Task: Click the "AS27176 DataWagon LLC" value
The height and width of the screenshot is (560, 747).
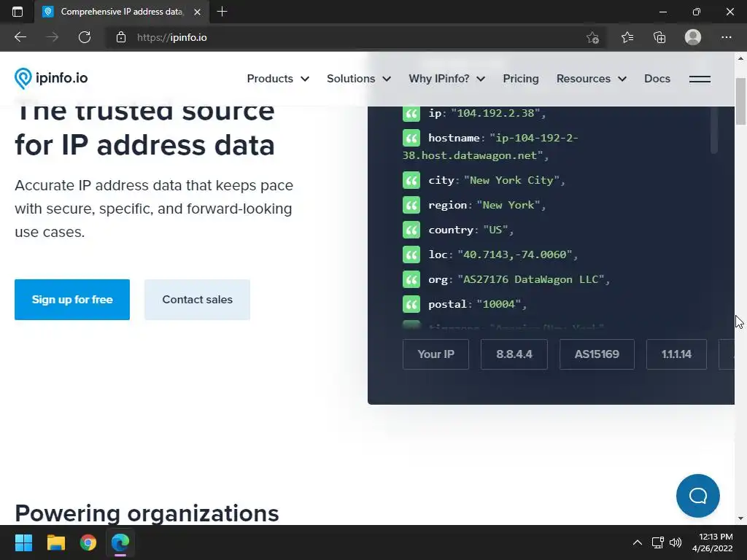Action: (x=531, y=279)
